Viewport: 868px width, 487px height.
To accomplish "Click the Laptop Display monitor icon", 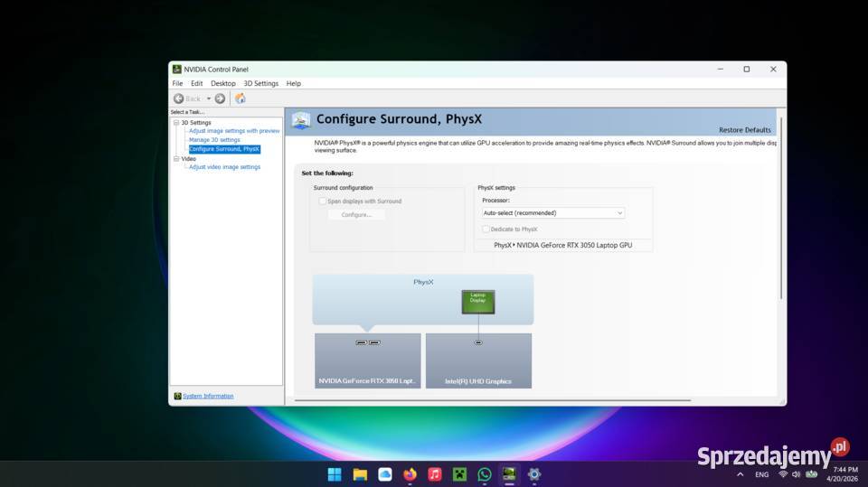I will (x=477, y=302).
